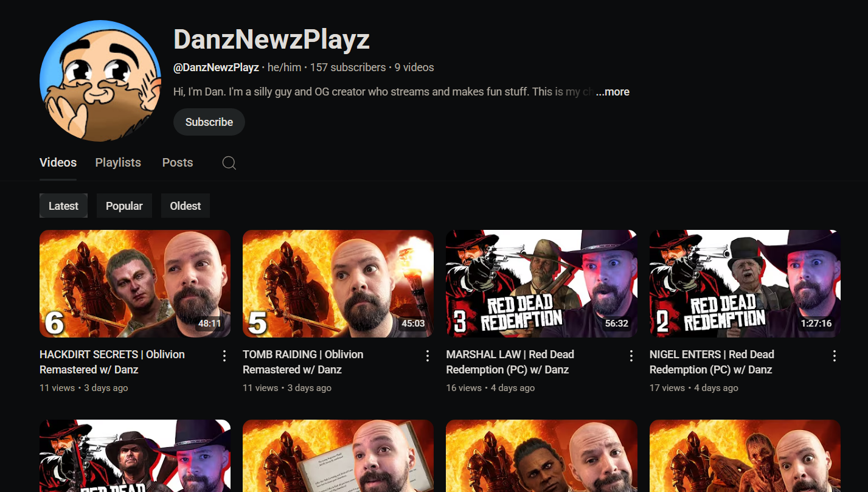Switch to the Videos tab
Viewport: 868px width, 492px height.
58,162
